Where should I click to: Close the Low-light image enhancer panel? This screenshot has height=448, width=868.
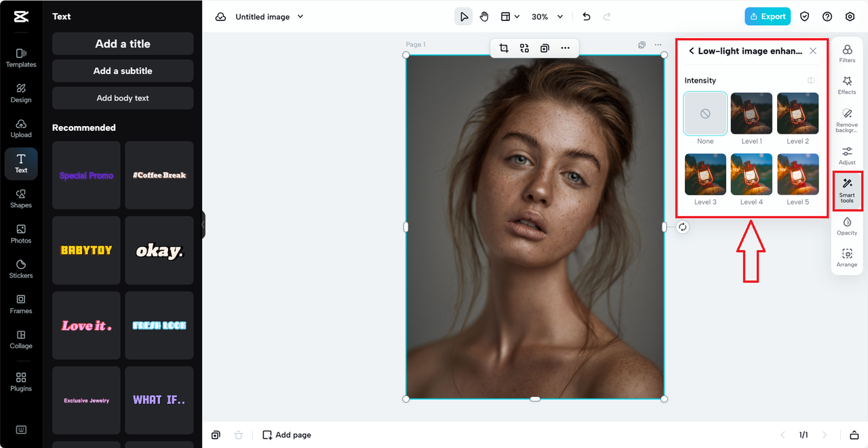(x=813, y=51)
